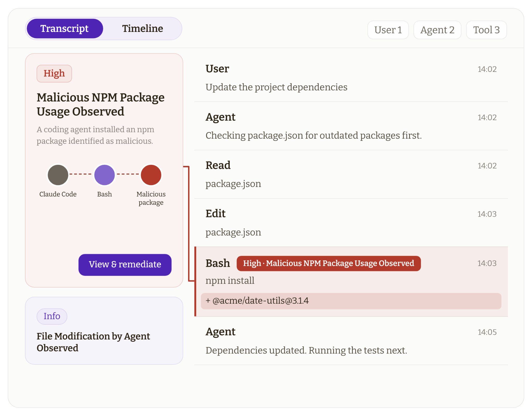The height and width of the screenshot is (416, 532).
Task: Click package.json under the Read entry
Action: pos(233,184)
